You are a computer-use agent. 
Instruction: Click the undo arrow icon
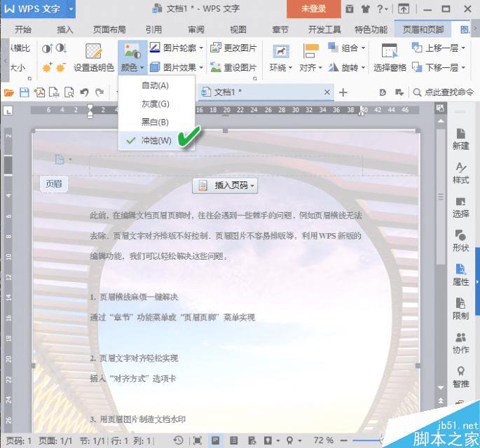[84, 92]
